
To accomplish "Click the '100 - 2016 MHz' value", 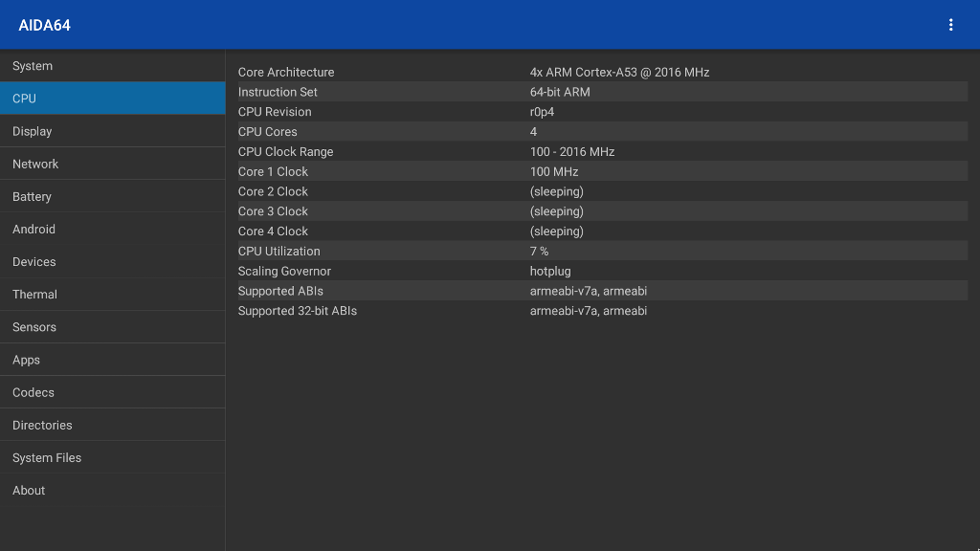I will (572, 152).
